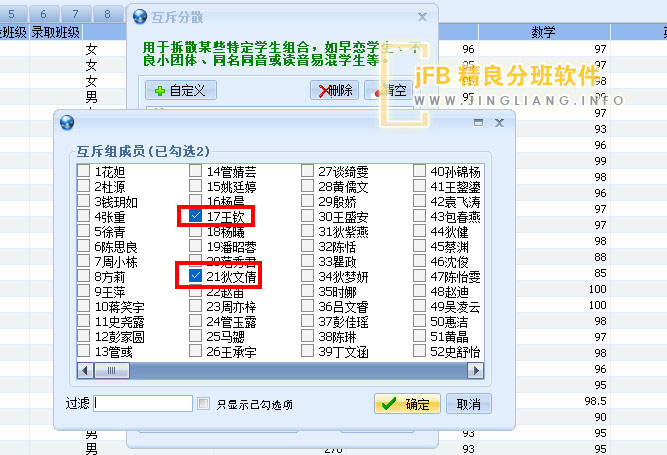Tick the 30王盛安 checkbox

click(307, 216)
